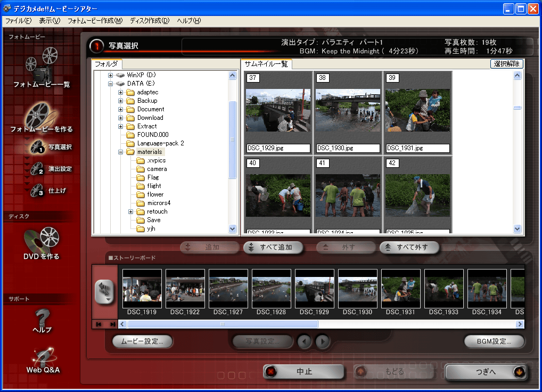
Task: Jump to storyboard end button
Action: click(x=112, y=324)
